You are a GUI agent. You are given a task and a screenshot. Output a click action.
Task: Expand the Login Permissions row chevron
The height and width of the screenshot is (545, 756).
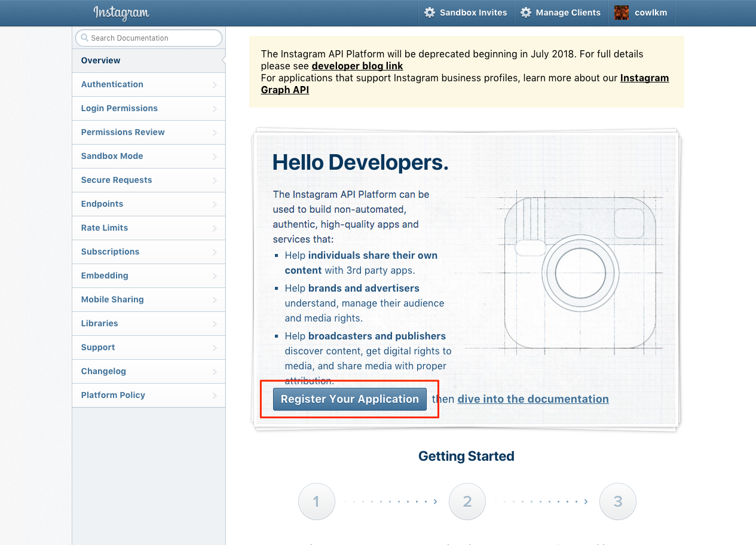tap(215, 109)
